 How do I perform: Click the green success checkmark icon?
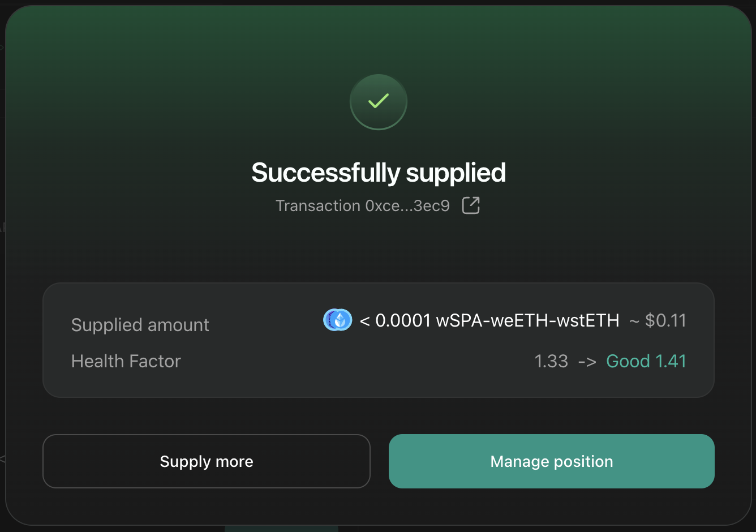(378, 102)
